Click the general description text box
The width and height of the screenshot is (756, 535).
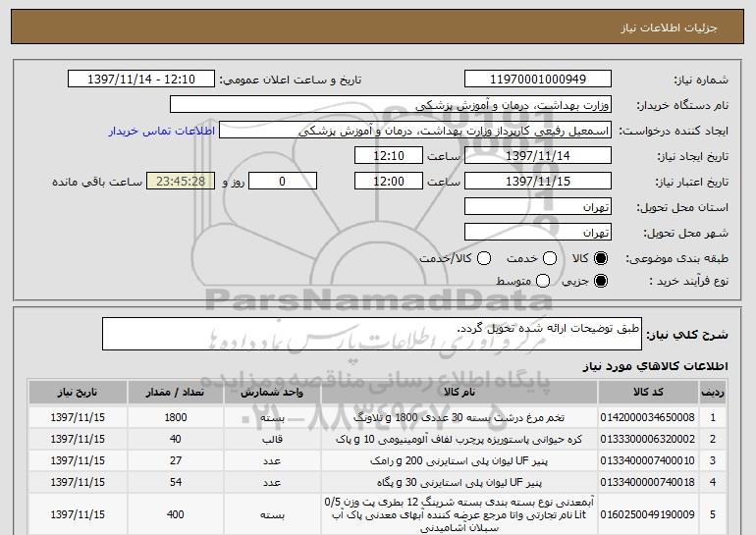[x=372, y=334]
